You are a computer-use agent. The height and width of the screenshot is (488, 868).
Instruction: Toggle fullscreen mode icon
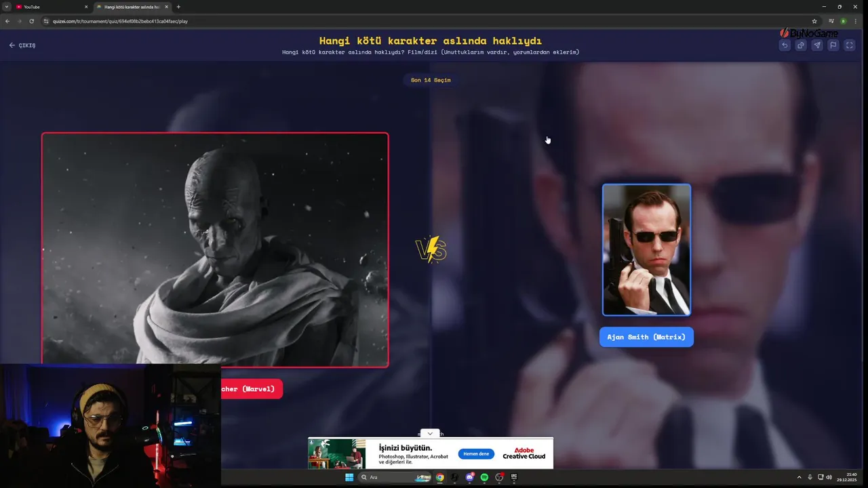click(850, 45)
